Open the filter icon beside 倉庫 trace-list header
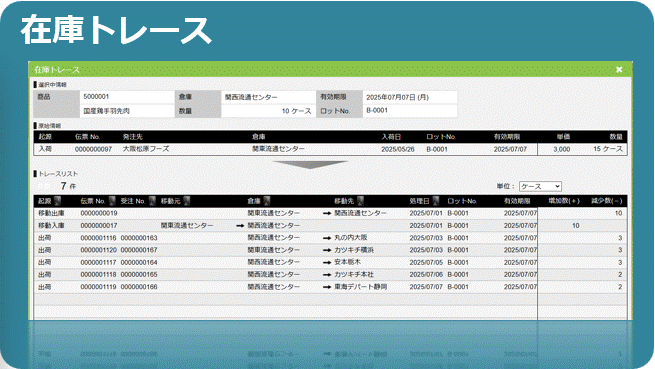The height and width of the screenshot is (369, 655). [x=267, y=201]
